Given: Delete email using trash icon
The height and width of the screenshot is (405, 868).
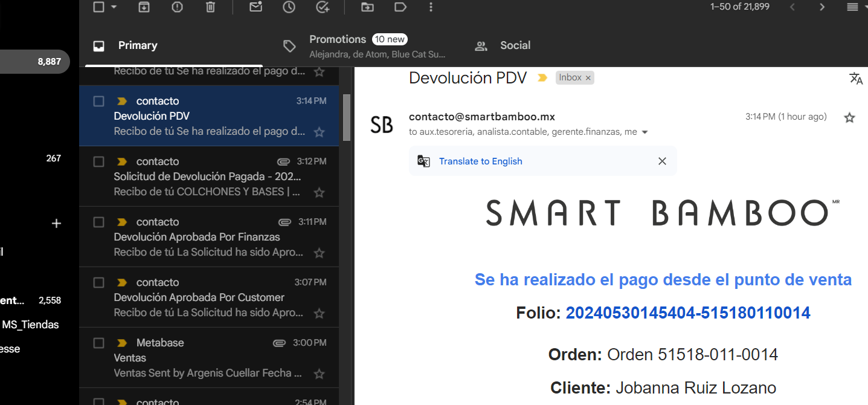Looking at the screenshot, I should [x=210, y=7].
